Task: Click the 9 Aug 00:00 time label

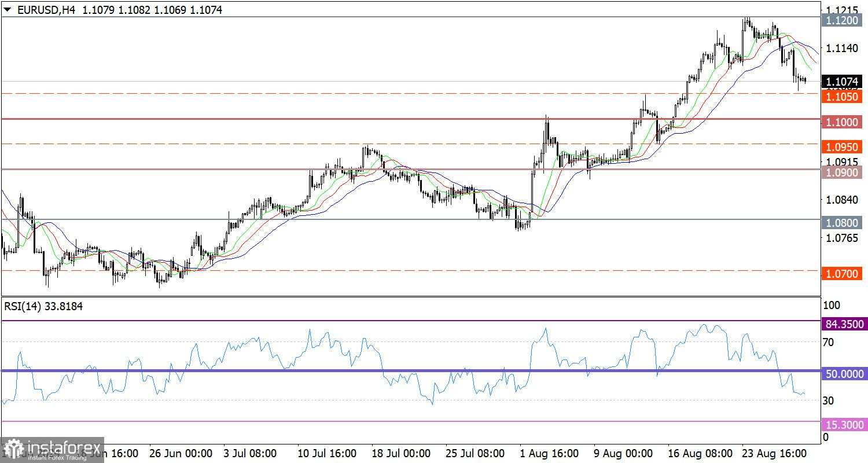Action: tap(623, 453)
